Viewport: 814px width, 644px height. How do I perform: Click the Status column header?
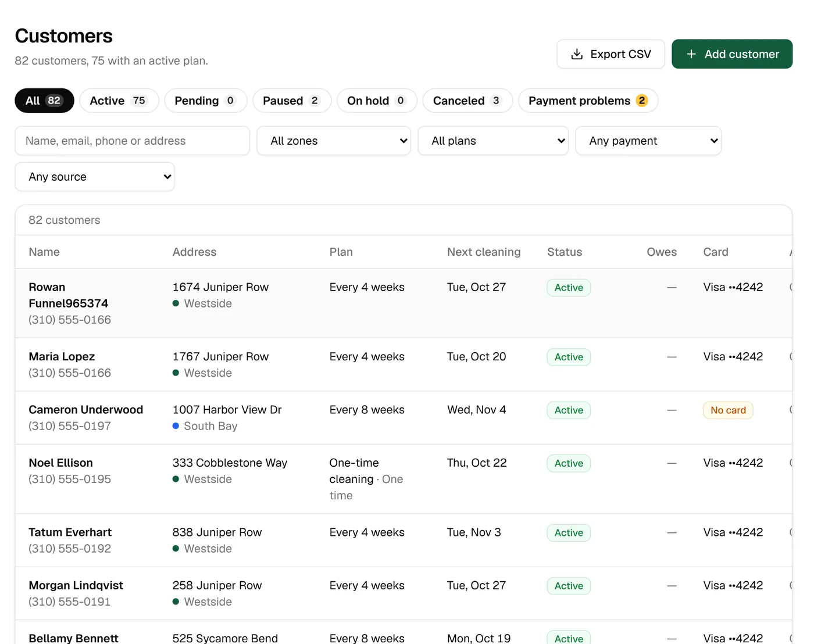(565, 252)
